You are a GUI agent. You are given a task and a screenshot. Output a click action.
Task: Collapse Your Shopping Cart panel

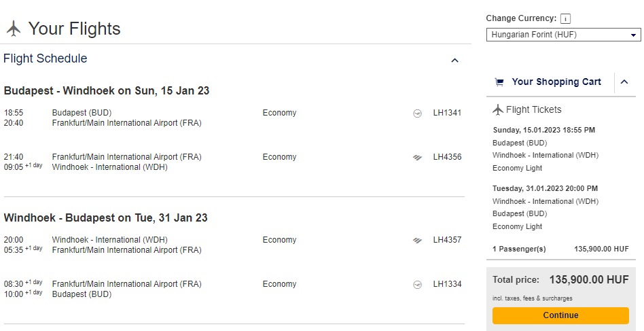(x=624, y=82)
